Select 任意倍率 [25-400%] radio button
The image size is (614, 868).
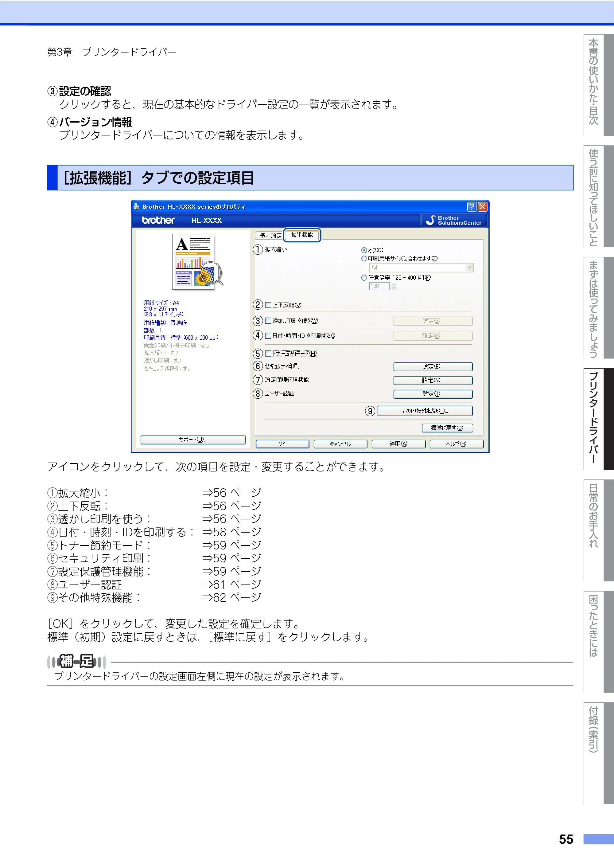click(x=364, y=278)
